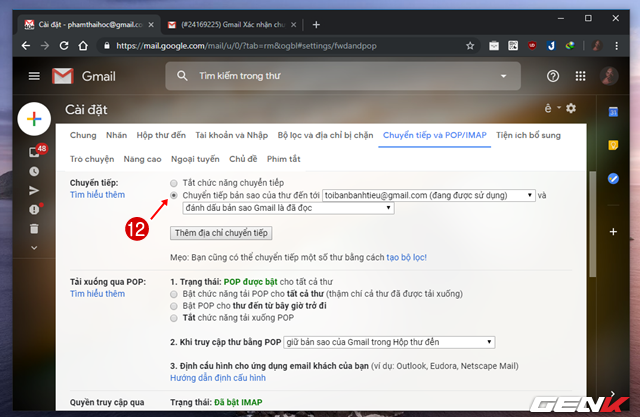Screen dimensions: 640x417
Task: Open the inbox icon with 48 badge
Action: (x=33, y=152)
